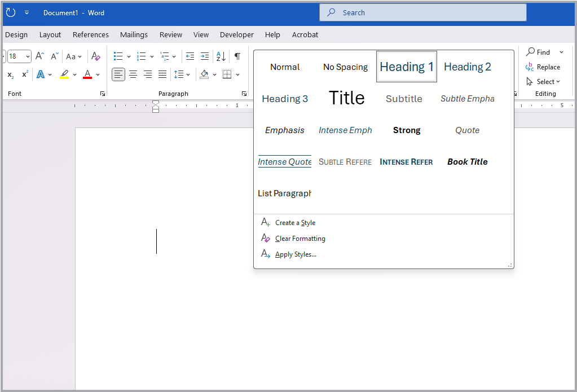Toggle right text alignment

[147, 74]
